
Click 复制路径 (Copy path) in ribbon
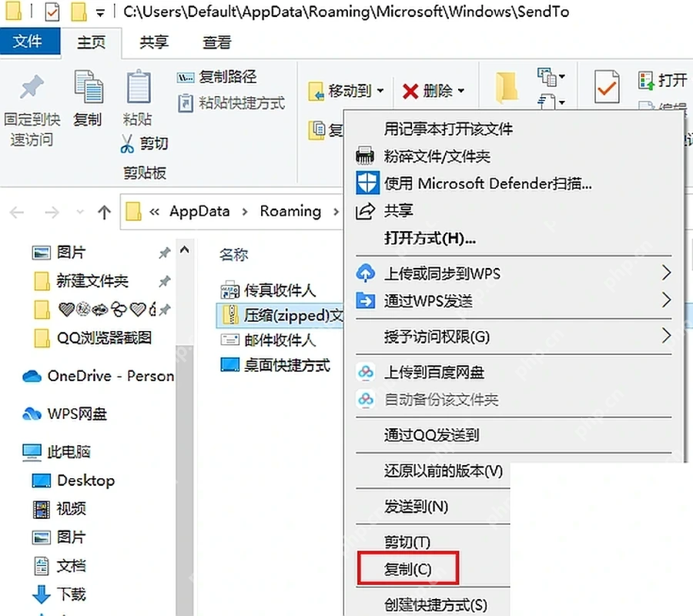tap(216, 77)
